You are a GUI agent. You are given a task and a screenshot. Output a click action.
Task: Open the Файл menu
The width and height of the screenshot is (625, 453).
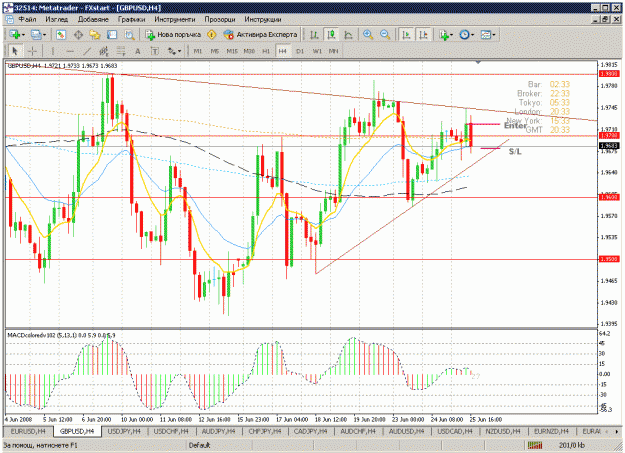(x=27, y=19)
